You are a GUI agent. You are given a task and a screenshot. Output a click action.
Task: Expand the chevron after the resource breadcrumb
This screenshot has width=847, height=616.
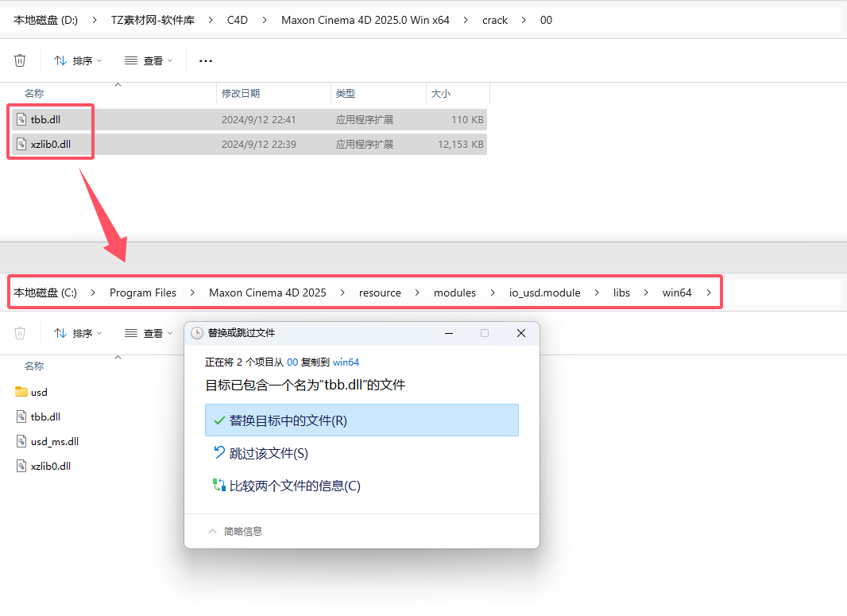point(417,293)
